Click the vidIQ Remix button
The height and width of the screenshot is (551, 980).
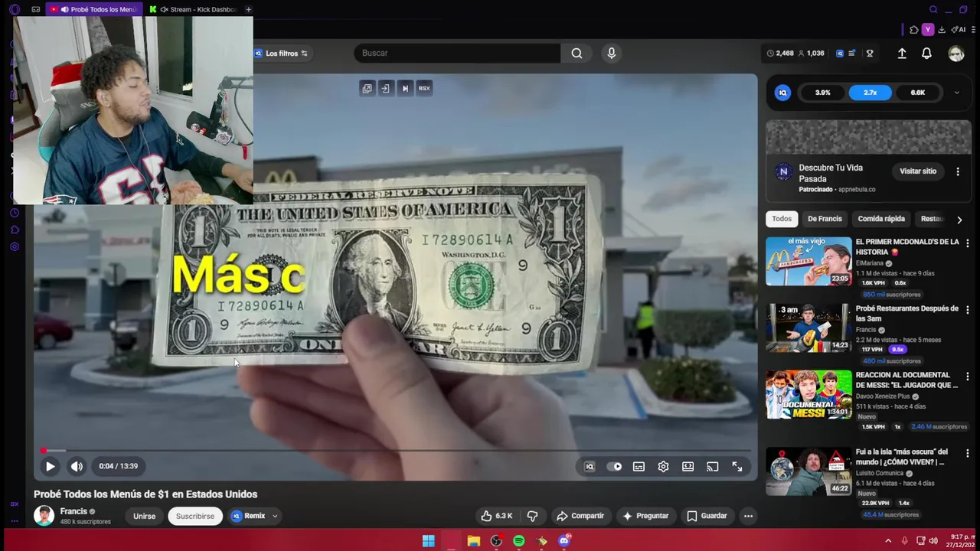(248, 516)
